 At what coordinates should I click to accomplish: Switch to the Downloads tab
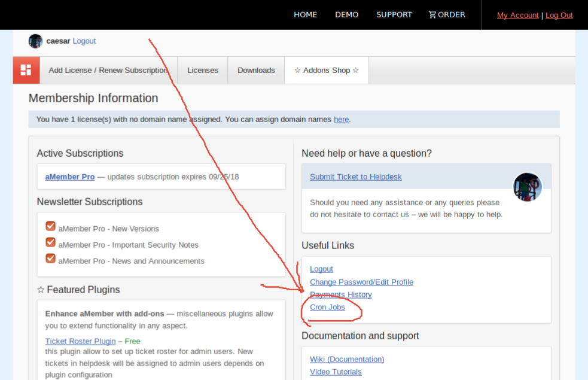tap(256, 70)
